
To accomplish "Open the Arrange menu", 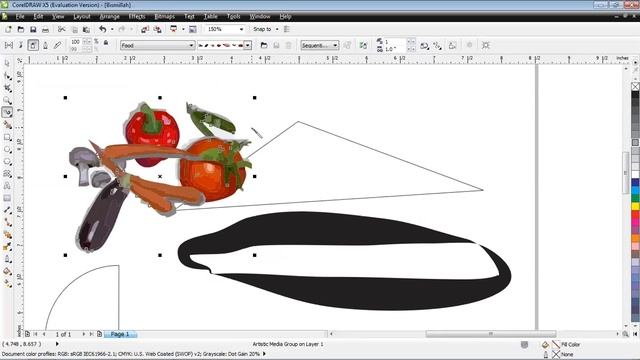I will click(109, 16).
